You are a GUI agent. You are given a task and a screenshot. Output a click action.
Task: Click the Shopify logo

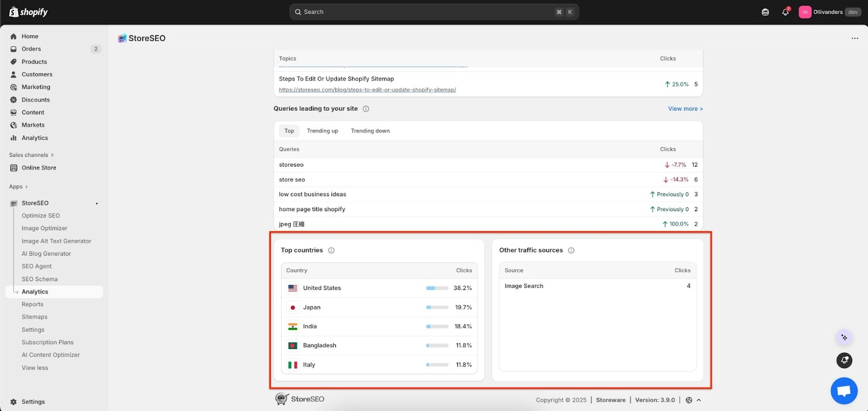[x=28, y=12]
